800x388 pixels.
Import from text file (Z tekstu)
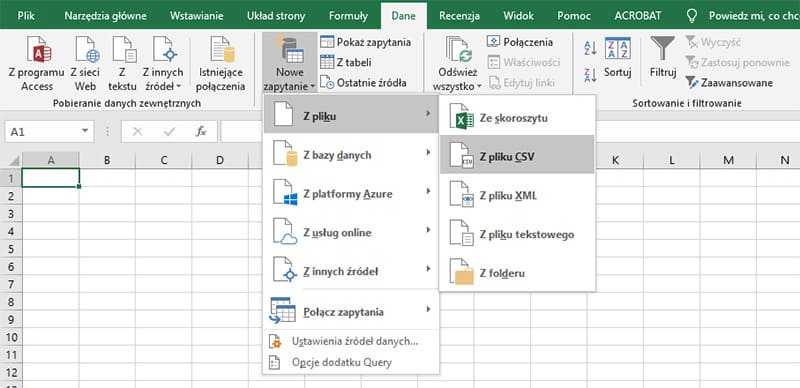[x=122, y=64]
